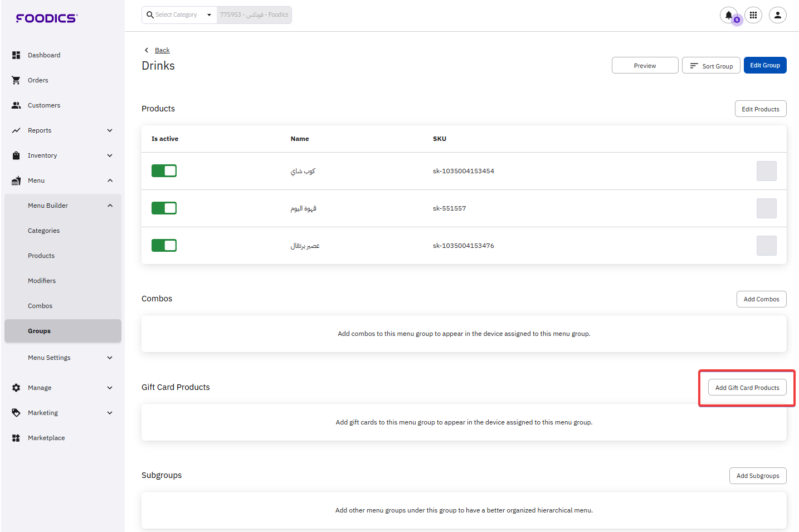Open the user profile icon
Screen dimensions: 799x532
click(778, 15)
